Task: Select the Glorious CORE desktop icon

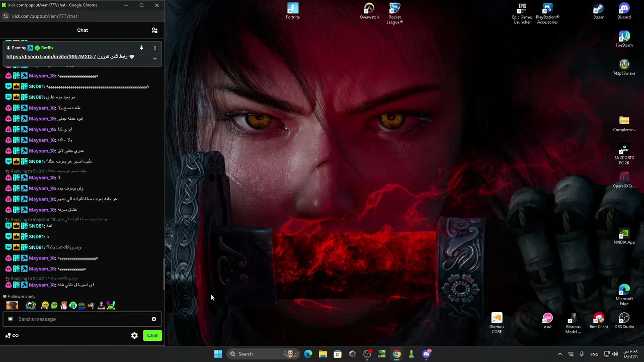Action: point(497,323)
